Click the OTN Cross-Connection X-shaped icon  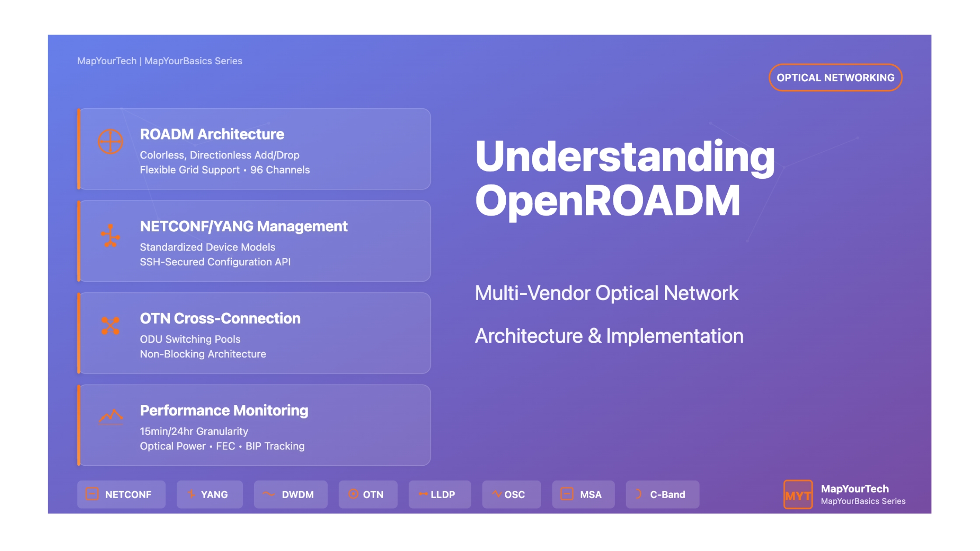click(x=110, y=326)
